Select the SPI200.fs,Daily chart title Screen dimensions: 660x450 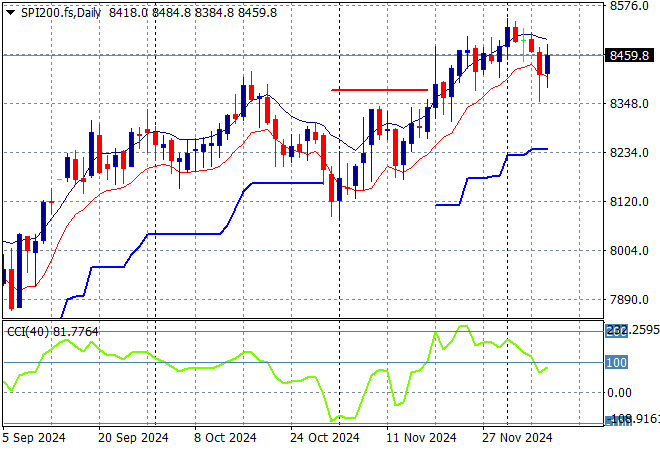[x=61, y=13]
